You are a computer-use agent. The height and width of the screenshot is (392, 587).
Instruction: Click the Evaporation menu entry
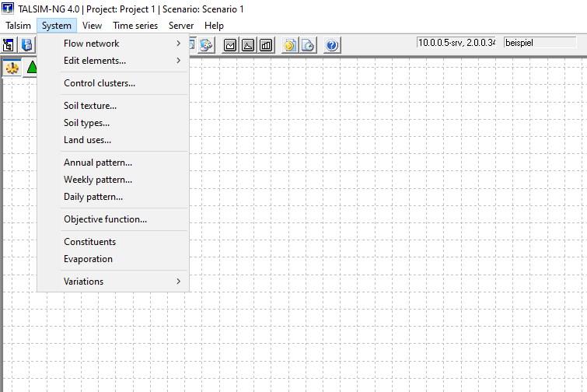point(88,259)
